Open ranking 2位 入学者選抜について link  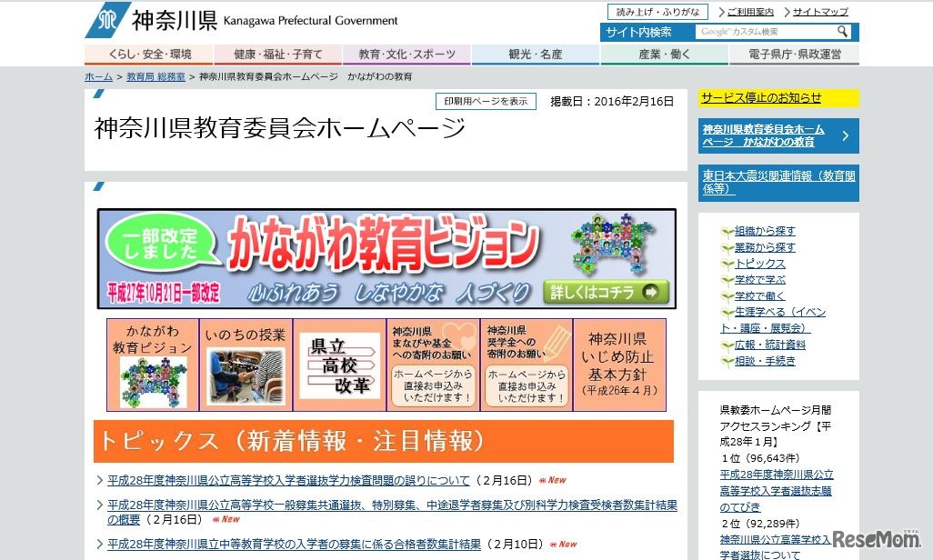(x=776, y=547)
